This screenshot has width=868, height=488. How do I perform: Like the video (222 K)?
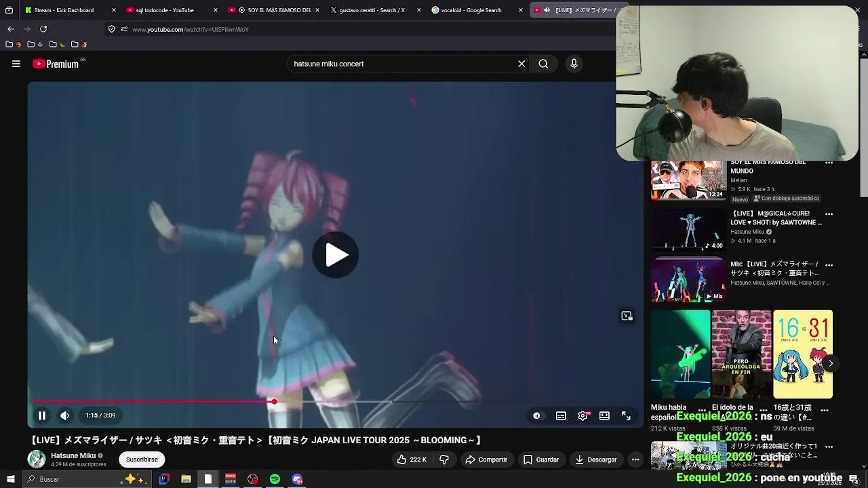click(411, 460)
